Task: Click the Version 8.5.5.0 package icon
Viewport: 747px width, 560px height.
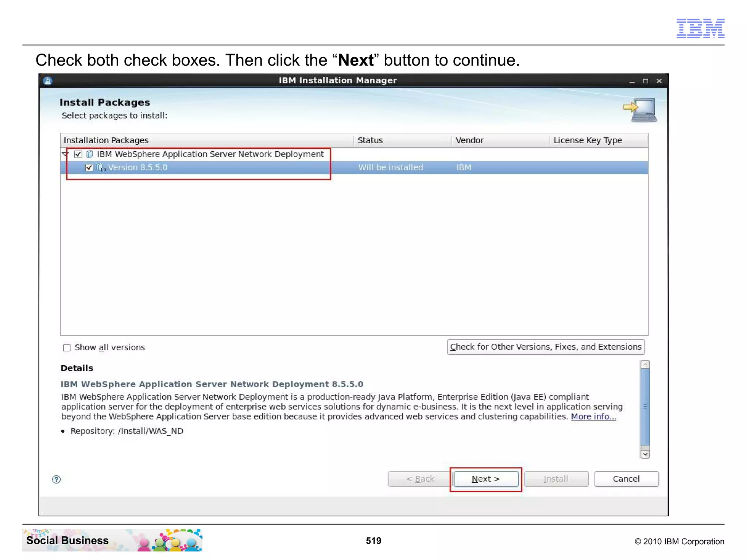Action: [101, 168]
